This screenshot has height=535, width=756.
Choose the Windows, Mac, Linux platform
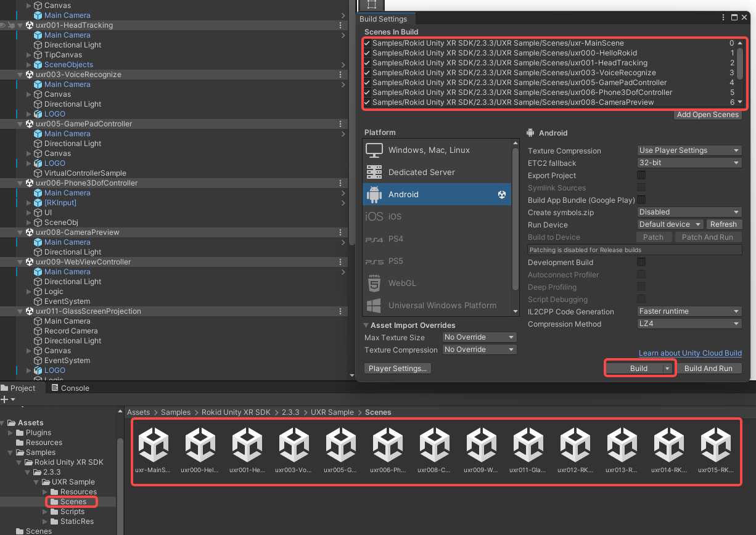(x=437, y=150)
